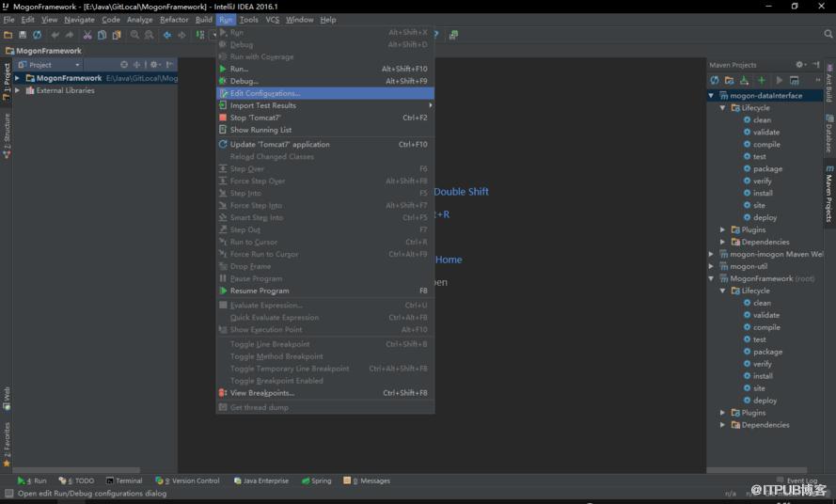The height and width of the screenshot is (504, 836).
Task: Click the Forward navigation arrow icon
Action: coord(181,35)
